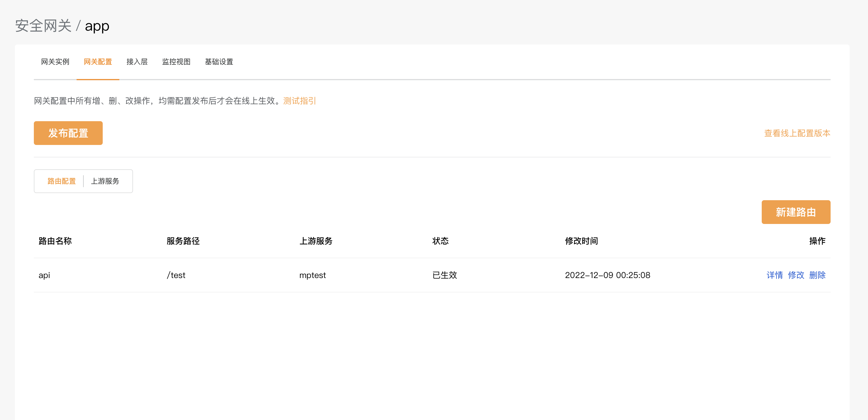
Task: Click the 修改时间 column header
Action: [x=581, y=241]
